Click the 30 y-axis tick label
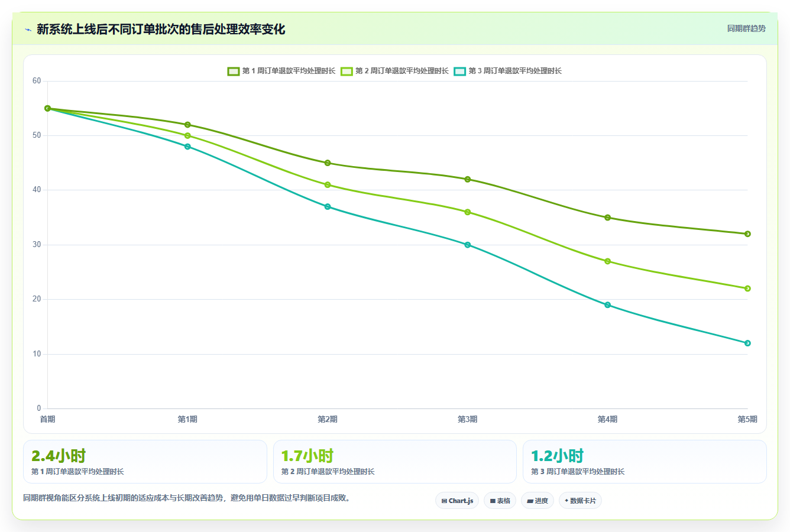Image resolution: width=790 pixels, height=532 pixels. tap(37, 245)
